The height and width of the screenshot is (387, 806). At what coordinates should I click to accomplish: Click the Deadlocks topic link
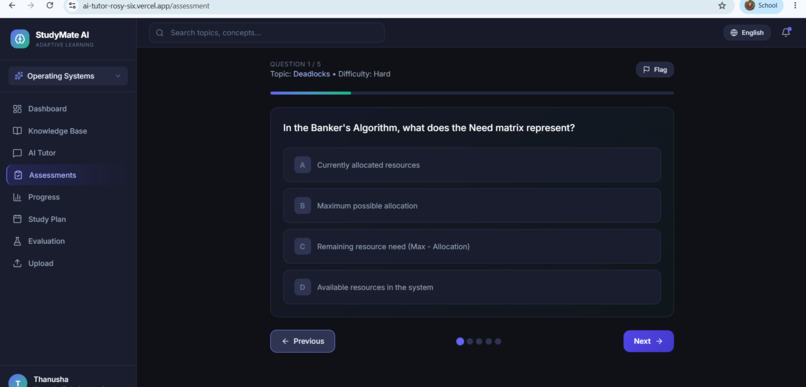coord(312,74)
